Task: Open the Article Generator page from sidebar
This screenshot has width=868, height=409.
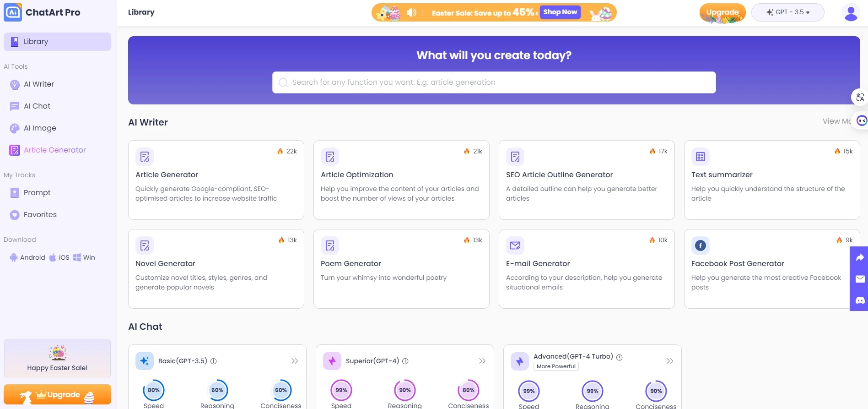Action: point(55,150)
